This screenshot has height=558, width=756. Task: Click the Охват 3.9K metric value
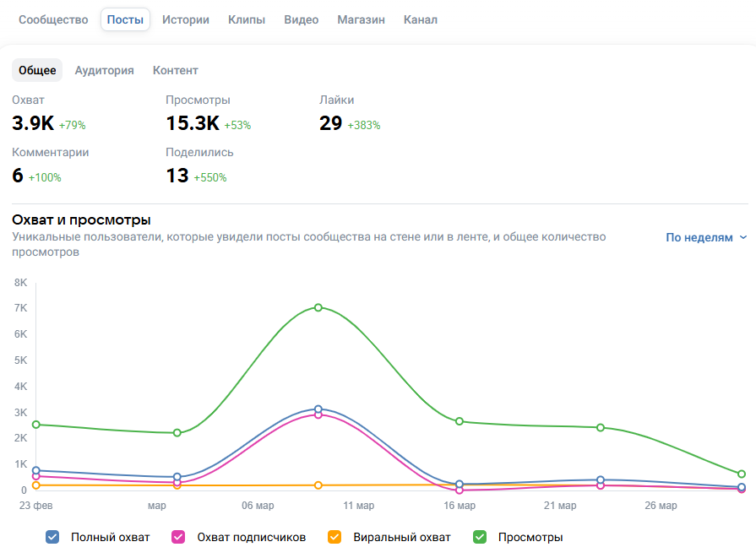click(33, 124)
